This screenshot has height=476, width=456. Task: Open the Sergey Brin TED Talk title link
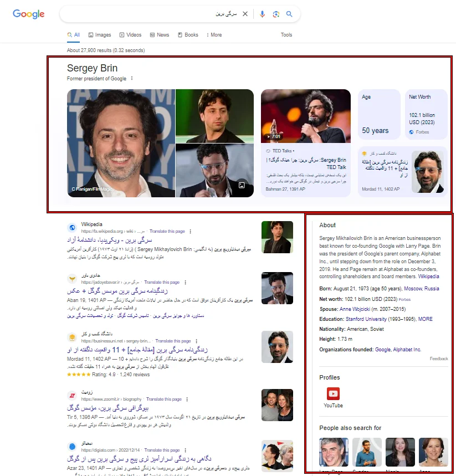(306, 163)
